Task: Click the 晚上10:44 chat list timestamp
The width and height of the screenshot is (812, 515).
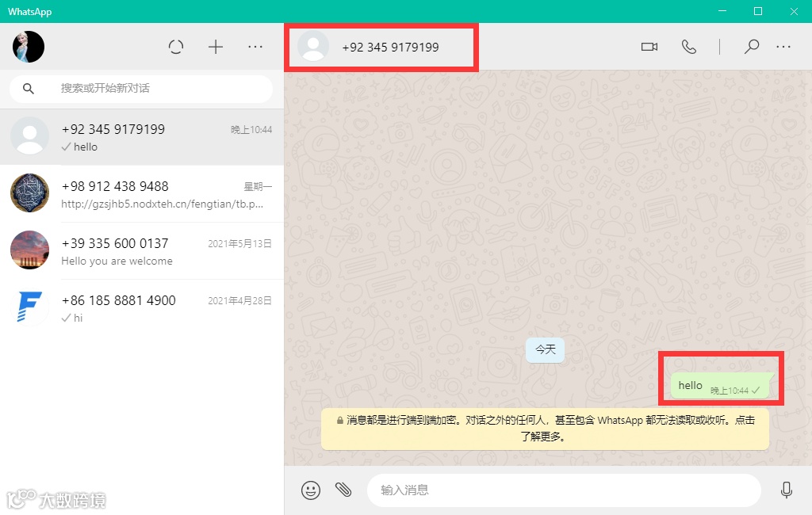Action: (251, 130)
